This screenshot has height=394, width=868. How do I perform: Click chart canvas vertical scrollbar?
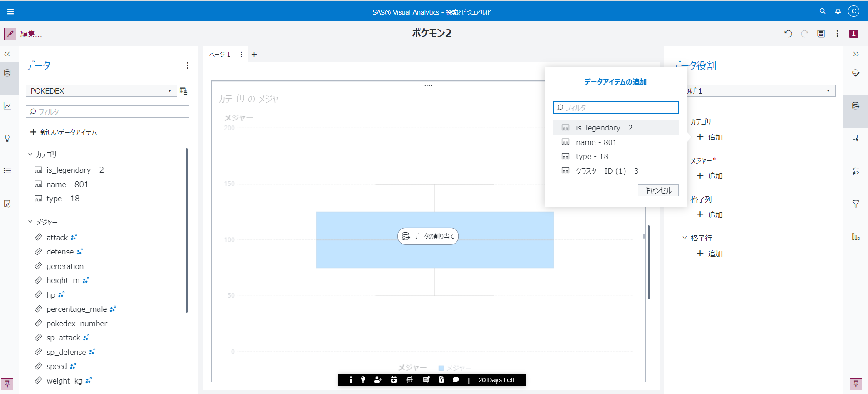(649, 262)
